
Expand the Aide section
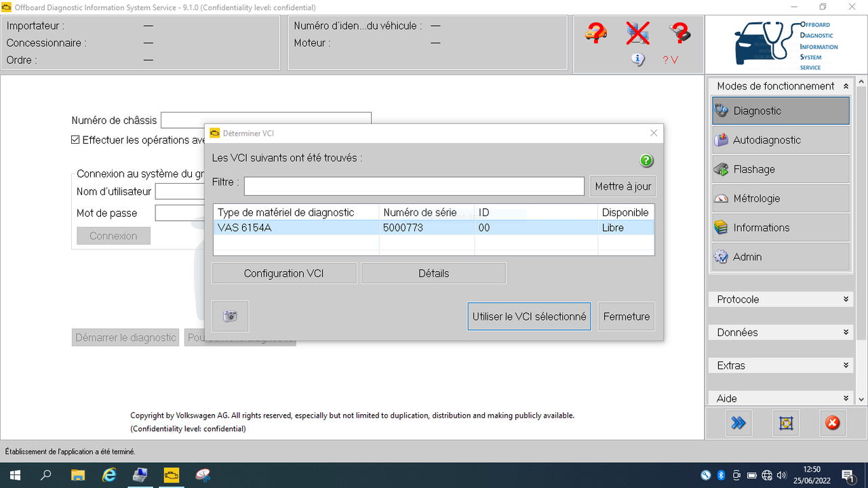coord(846,399)
